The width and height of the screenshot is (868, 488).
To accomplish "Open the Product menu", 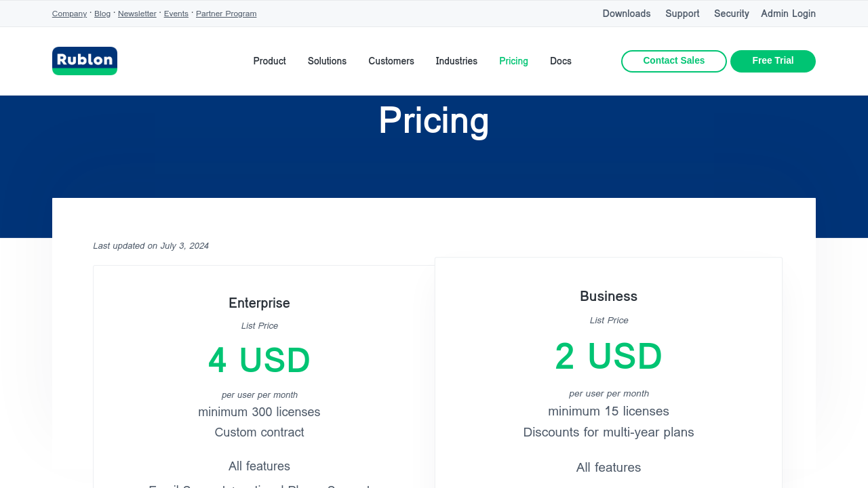I will (270, 61).
